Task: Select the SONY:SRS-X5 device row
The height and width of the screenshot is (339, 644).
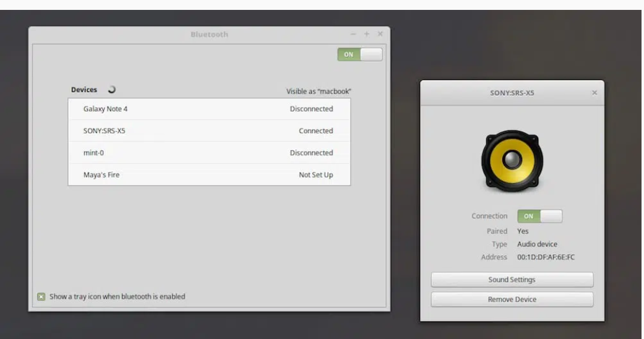Action: coord(209,131)
